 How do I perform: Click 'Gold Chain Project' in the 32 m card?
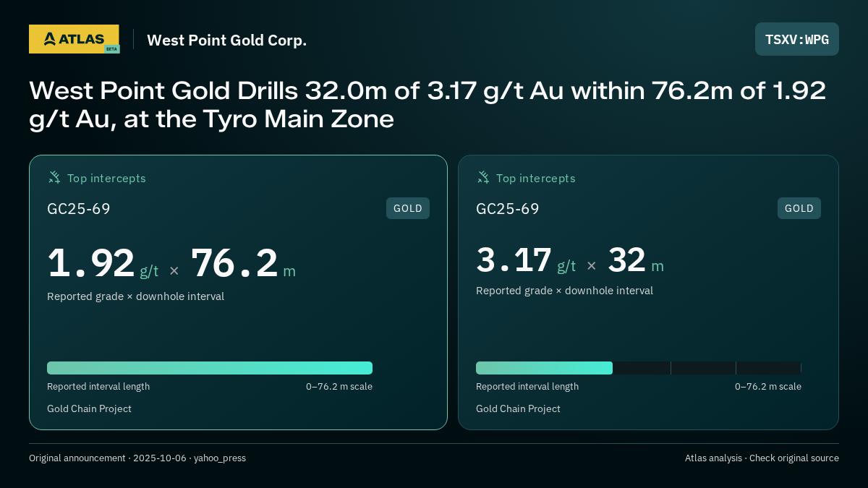click(x=518, y=408)
